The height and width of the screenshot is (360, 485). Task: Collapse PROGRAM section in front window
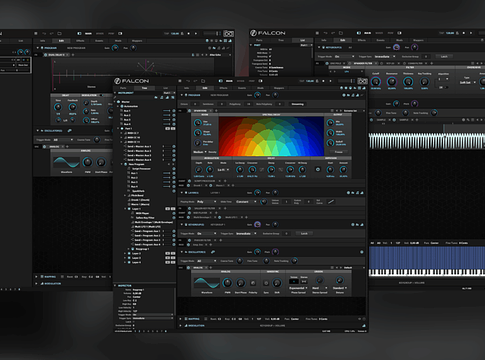(182, 95)
